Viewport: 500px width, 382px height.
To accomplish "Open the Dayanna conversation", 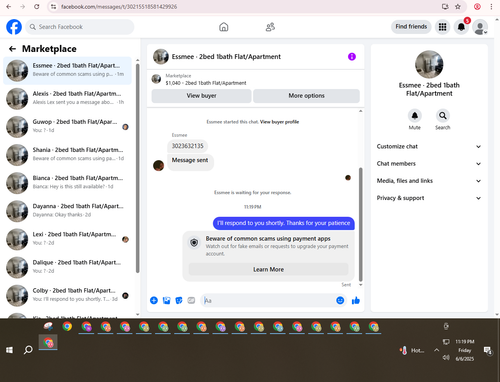I will pos(67,211).
